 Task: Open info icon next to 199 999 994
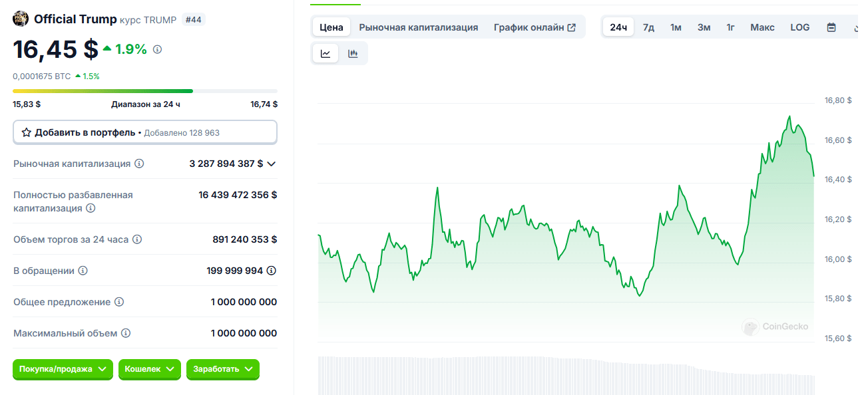click(x=272, y=271)
